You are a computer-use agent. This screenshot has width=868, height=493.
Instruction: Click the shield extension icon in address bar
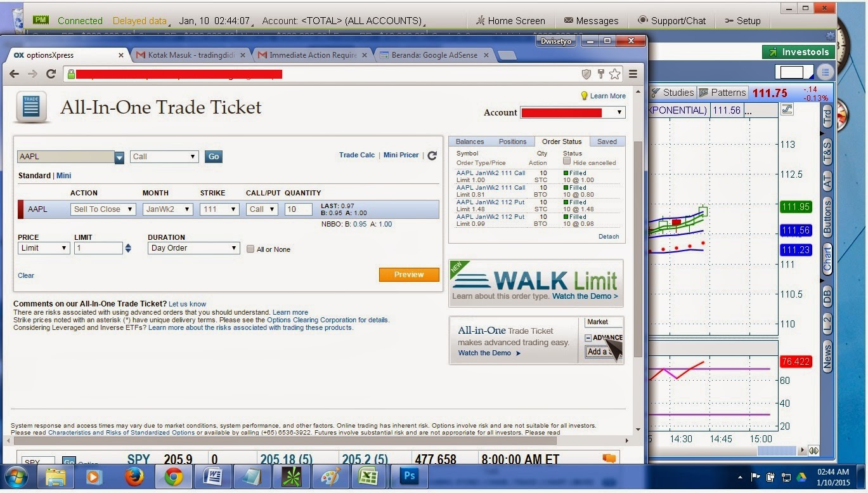pos(587,74)
